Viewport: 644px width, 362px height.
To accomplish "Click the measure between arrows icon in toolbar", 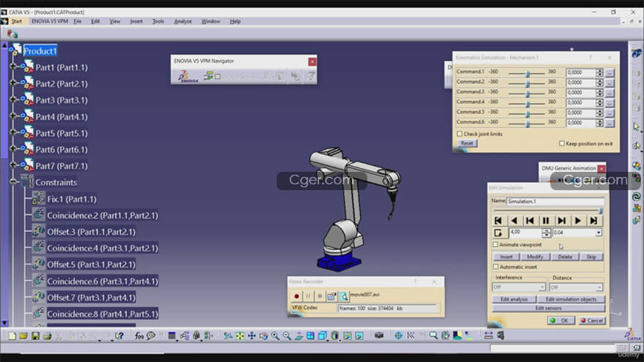I will (x=488, y=336).
